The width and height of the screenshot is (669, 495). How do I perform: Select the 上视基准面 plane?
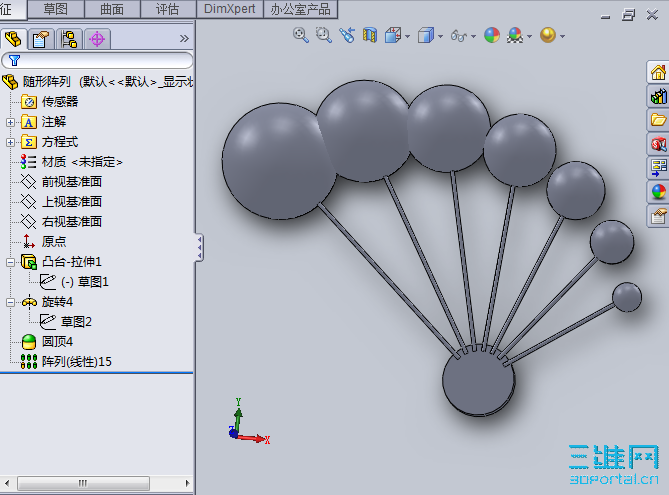pos(72,201)
